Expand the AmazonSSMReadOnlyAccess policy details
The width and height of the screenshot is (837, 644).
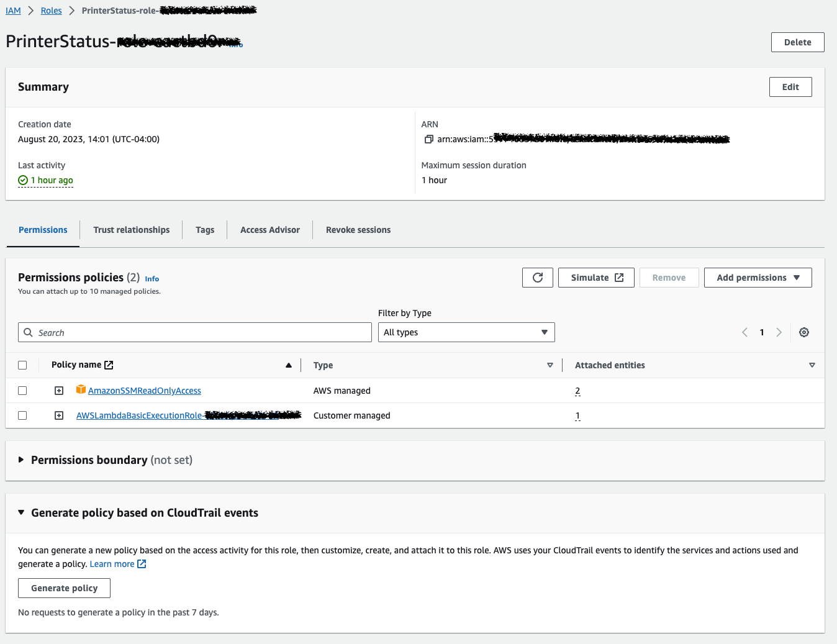[59, 391]
